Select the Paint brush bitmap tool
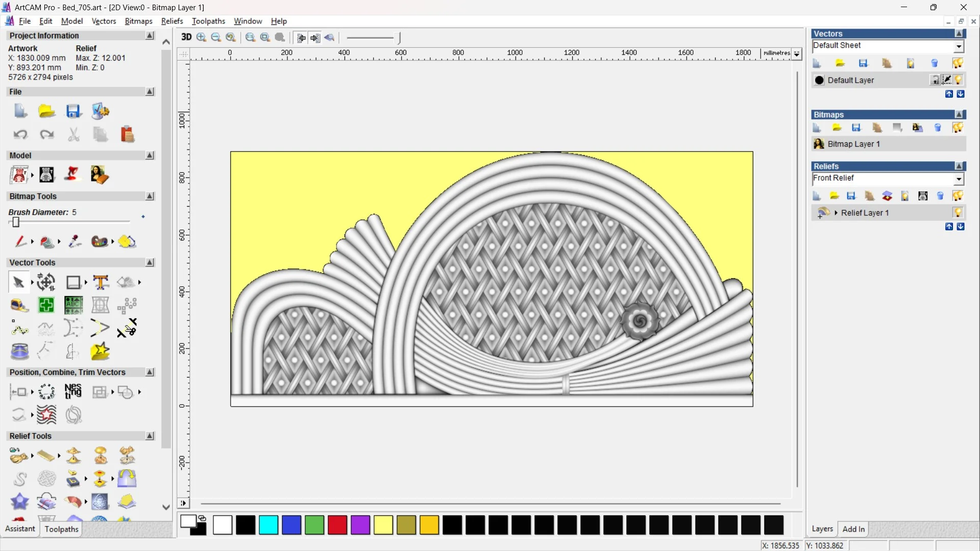980x551 pixels. pyautogui.click(x=20, y=241)
